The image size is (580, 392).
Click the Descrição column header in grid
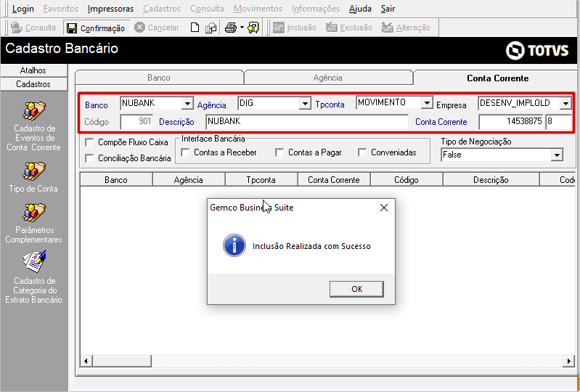click(491, 180)
